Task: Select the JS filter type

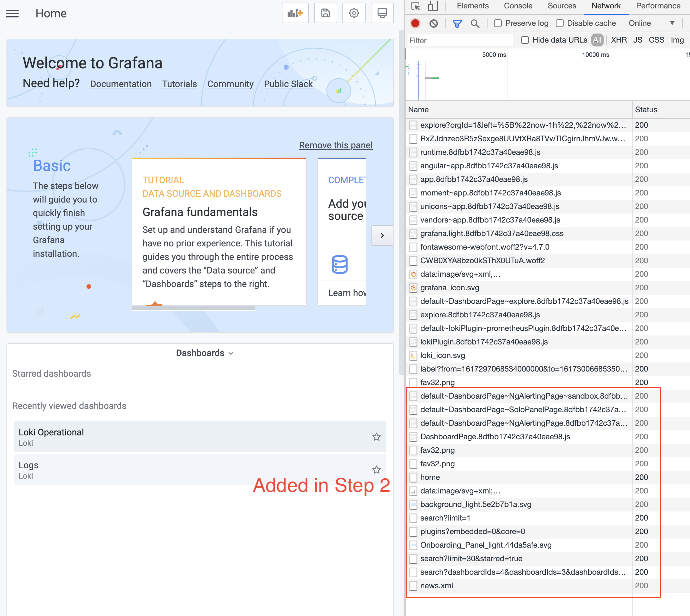Action: [x=637, y=40]
